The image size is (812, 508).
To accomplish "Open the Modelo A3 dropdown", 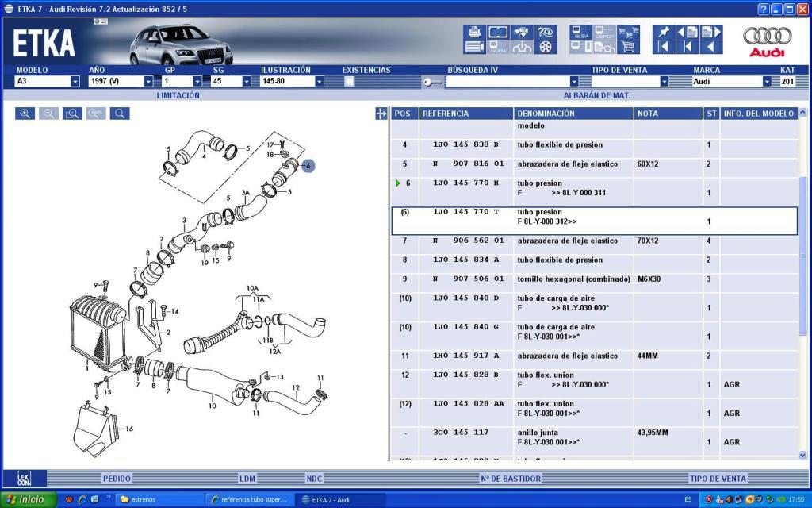I will pos(75,82).
